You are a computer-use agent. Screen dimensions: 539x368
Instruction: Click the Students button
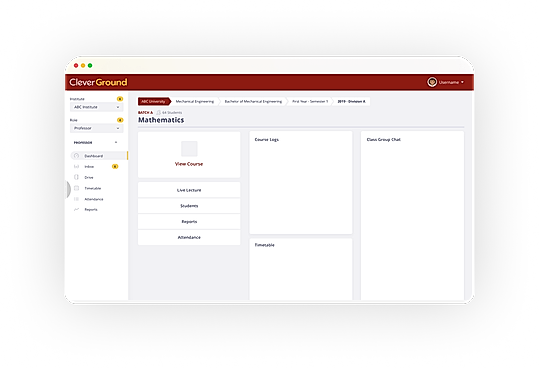click(189, 206)
